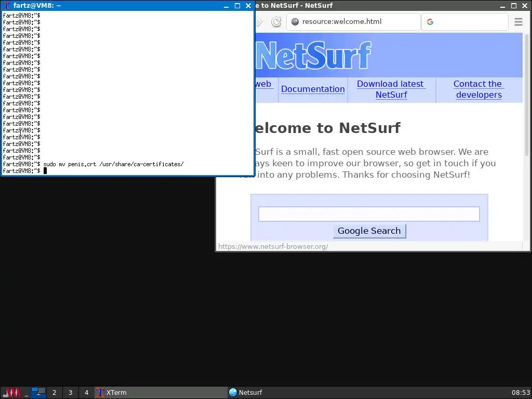Image resolution: width=532 pixels, height=399 pixels.
Task: Click the taskbar clock showing 08:53
Action: coord(521,393)
